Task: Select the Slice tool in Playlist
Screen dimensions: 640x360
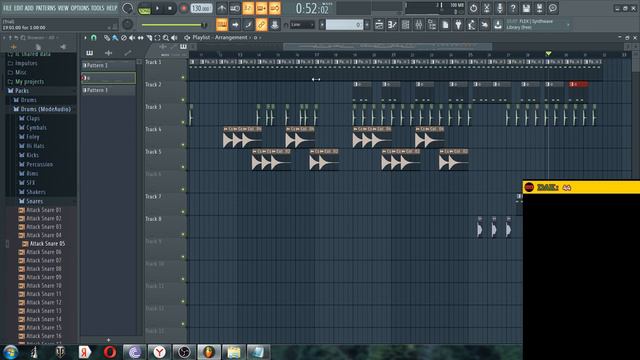Action: tap(149, 38)
